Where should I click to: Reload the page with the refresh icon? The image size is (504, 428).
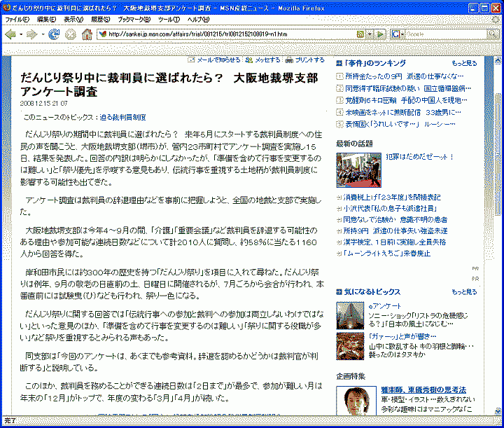coord(54,34)
